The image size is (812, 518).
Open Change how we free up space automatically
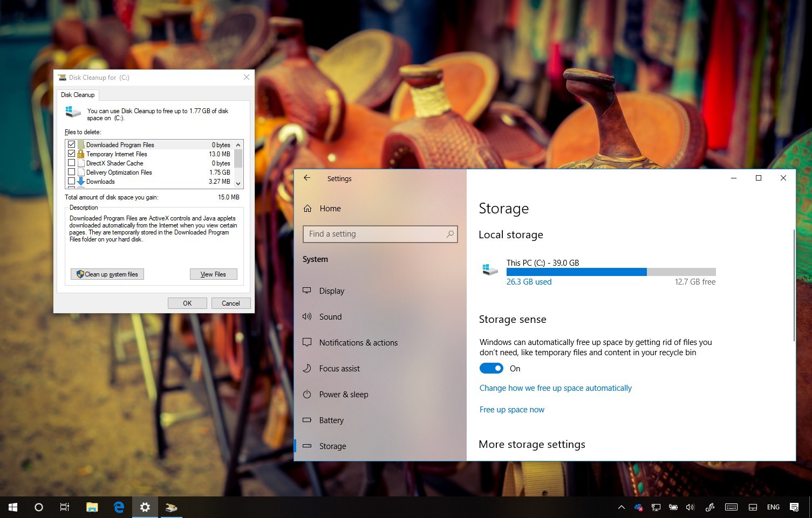click(555, 388)
